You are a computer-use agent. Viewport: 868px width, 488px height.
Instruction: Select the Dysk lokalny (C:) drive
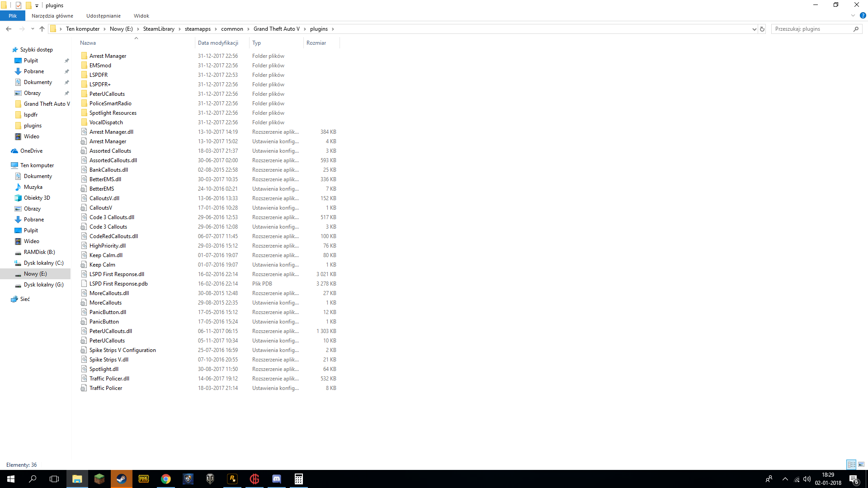click(x=43, y=263)
